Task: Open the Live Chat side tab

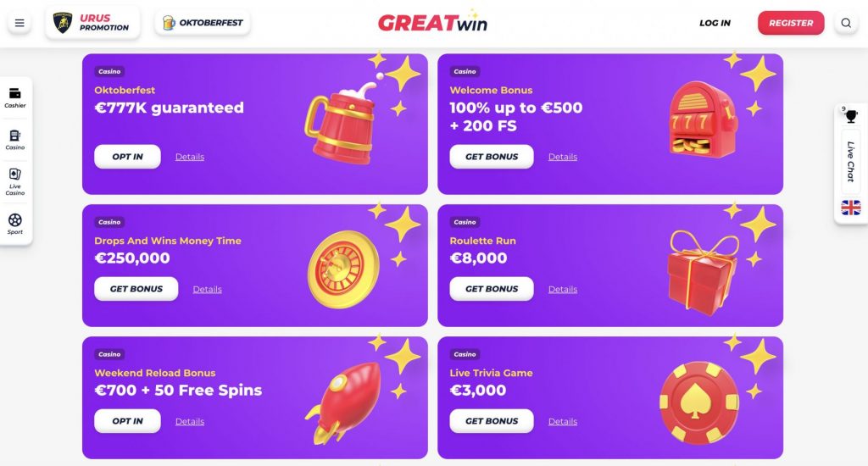Action: pos(851,162)
